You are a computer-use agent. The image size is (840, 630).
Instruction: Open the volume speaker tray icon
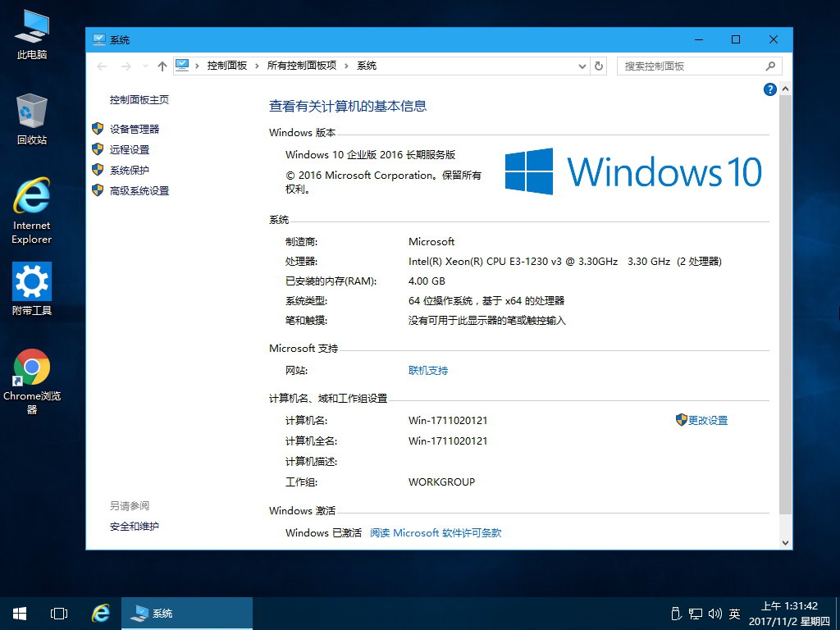click(x=715, y=614)
